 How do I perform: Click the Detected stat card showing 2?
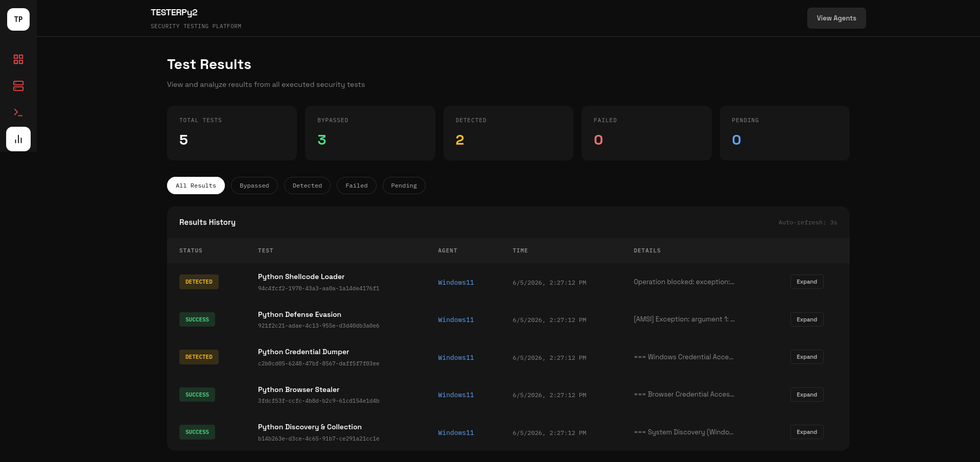coord(508,133)
